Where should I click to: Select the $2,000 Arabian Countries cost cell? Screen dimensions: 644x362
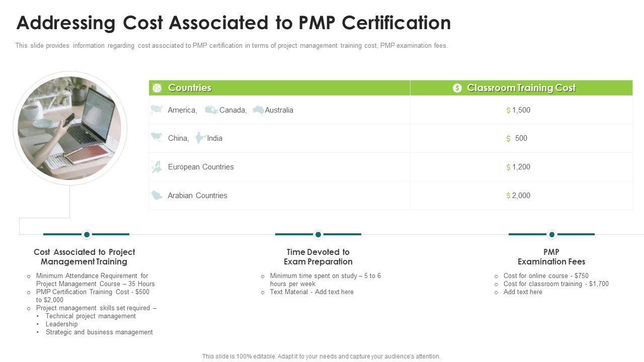coord(518,196)
